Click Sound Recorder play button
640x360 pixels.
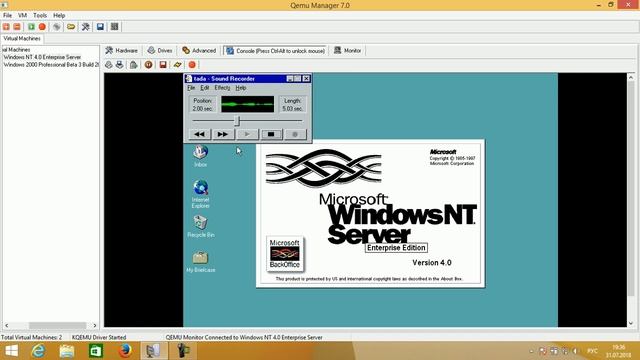(x=247, y=134)
